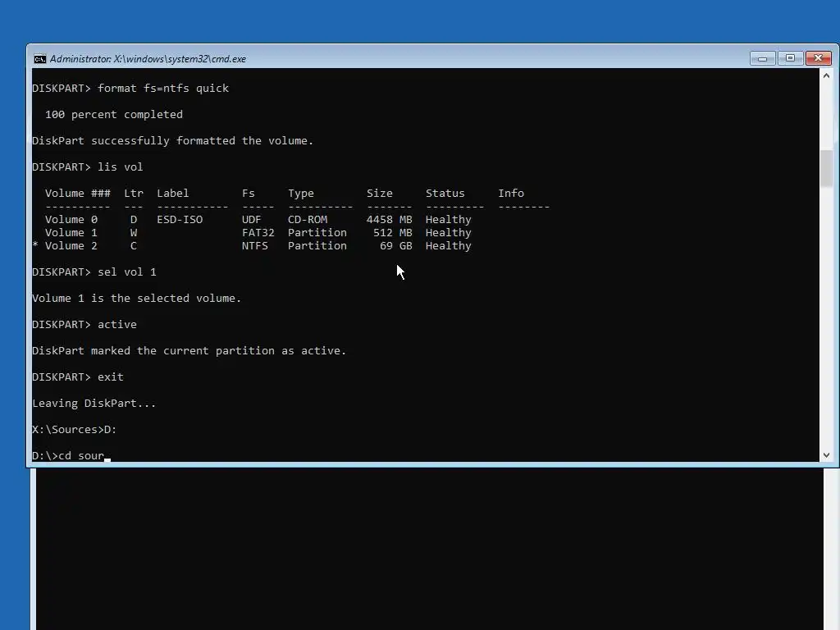The height and width of the screenshot is (630, 840).
Task: Click the 'Leaving DiskPart...' line
Action: pyautogui.click(x=94, y=404)
